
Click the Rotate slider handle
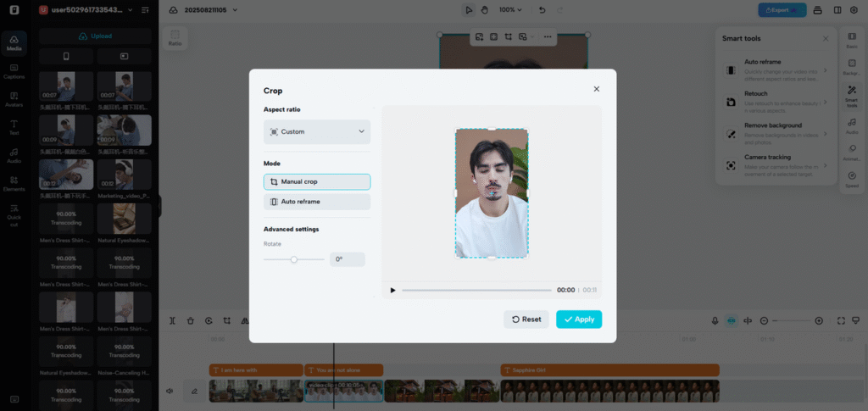(294, 259)
